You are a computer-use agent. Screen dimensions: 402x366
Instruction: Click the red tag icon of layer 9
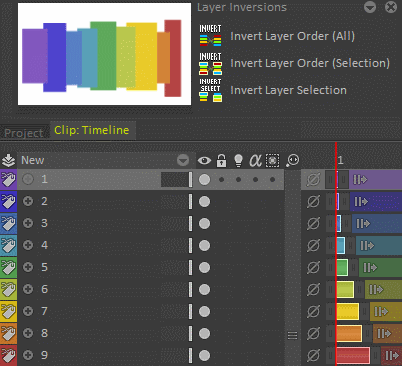click(8, 355)
